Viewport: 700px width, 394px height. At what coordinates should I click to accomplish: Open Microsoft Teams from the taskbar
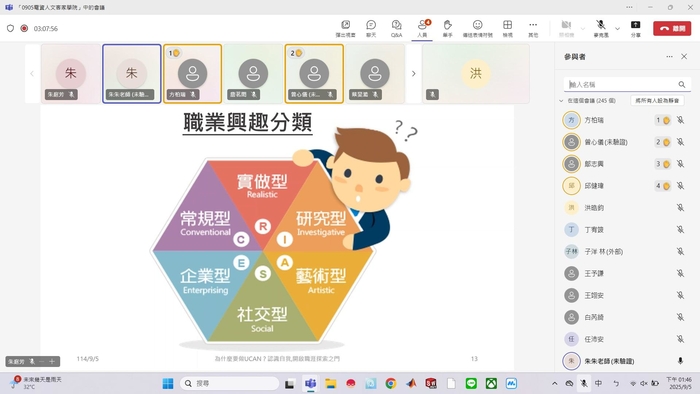(x=310, y=383)
